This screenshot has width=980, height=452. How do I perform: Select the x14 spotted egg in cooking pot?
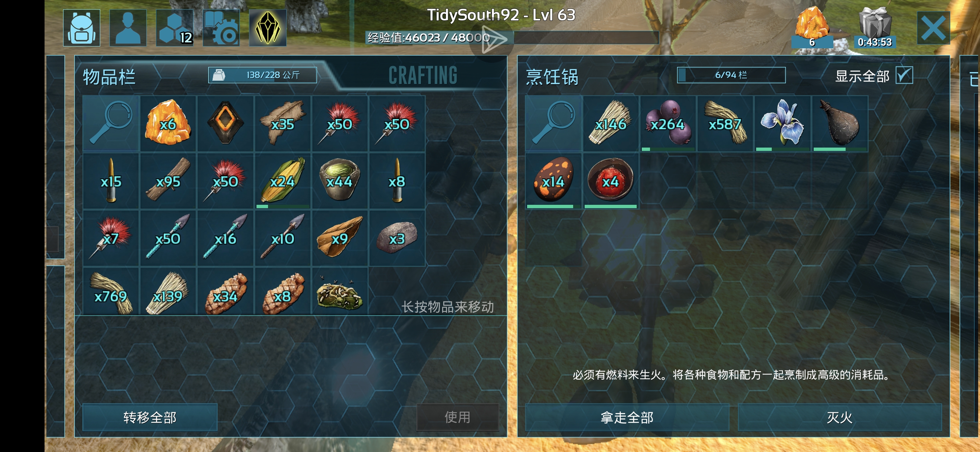pos(553,181)
